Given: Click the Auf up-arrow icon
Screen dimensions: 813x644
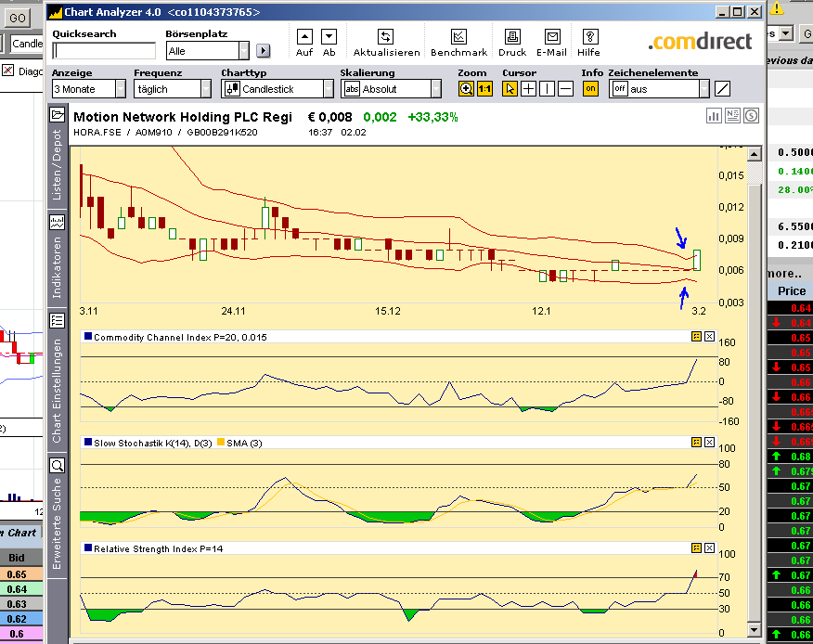Looking at the screenshot, I should 304,37.
